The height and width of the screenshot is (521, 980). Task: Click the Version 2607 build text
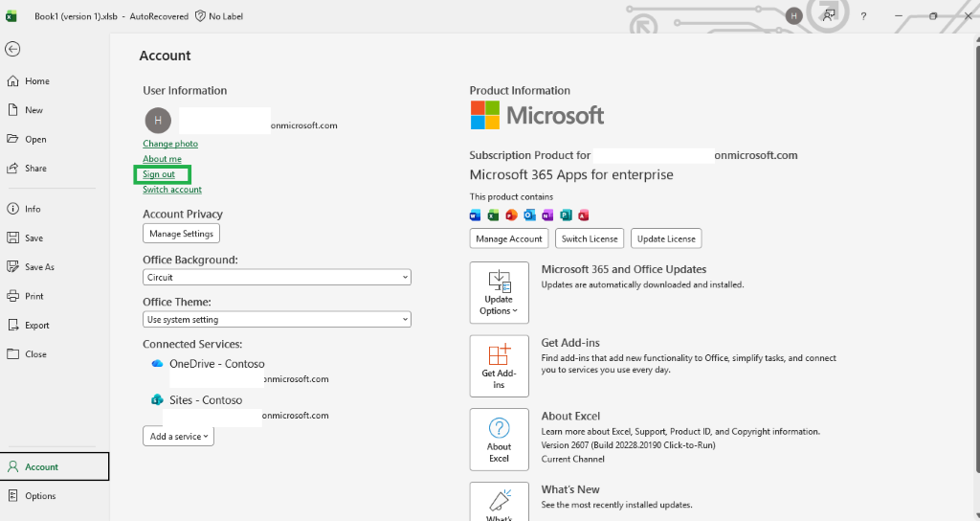(628, 445)
